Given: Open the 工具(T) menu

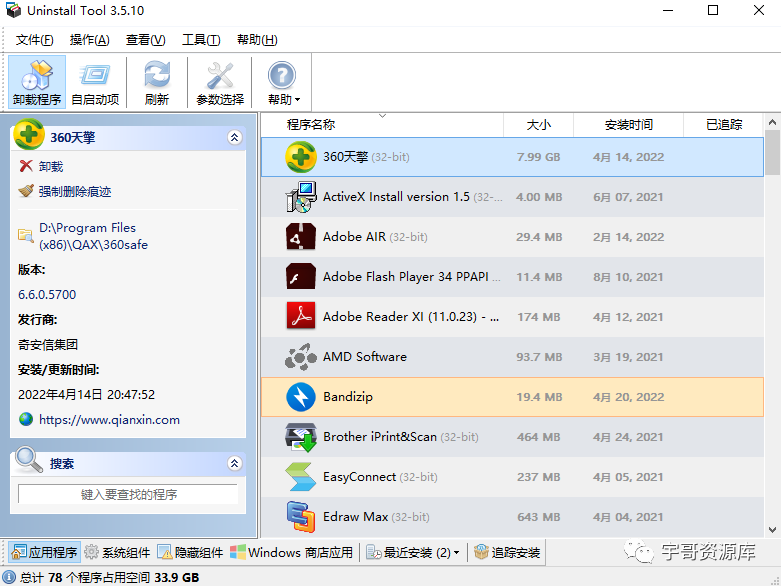Looking at the screenshot, I should [x=201, y=40].
